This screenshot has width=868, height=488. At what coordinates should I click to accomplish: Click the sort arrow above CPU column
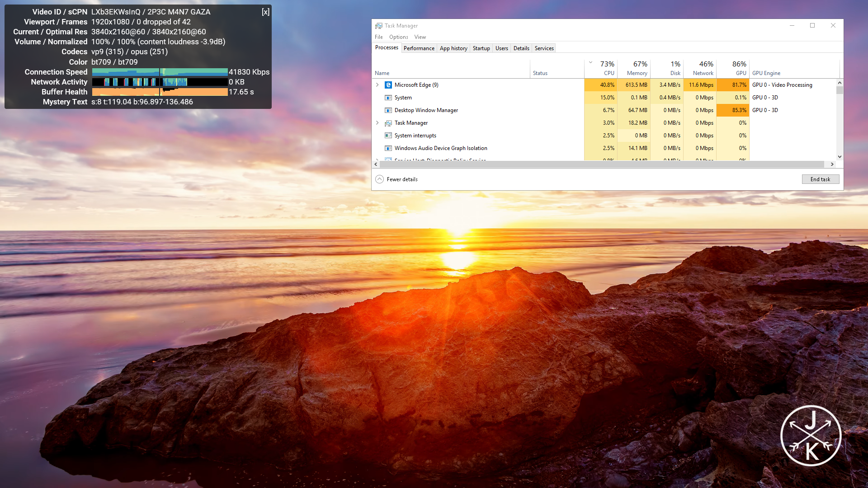coord(590,62)
